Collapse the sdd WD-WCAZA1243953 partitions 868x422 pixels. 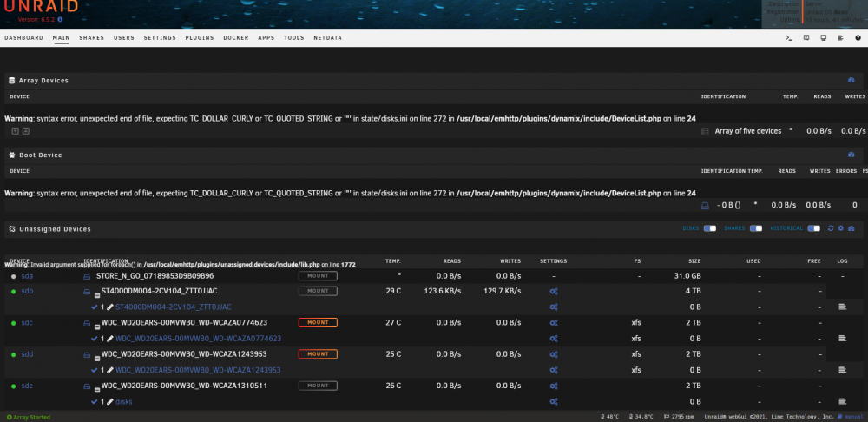pyautogui.click(x=97, y=359)
